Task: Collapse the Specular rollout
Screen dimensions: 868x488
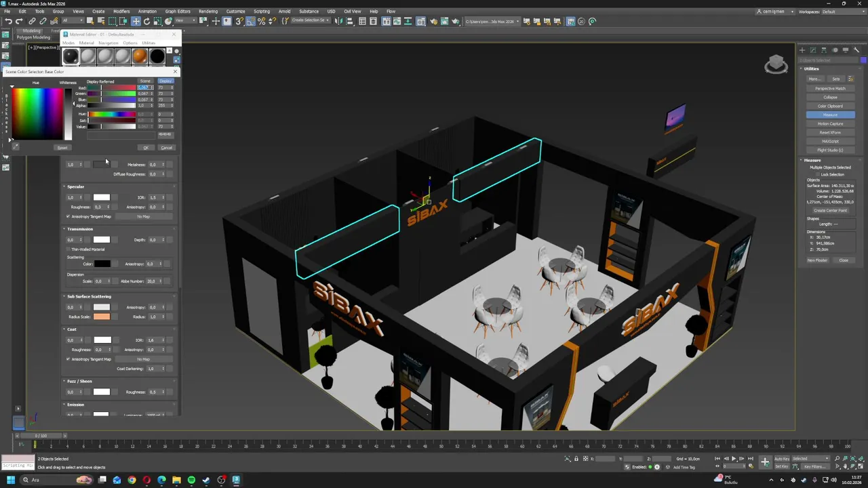Action: pos(76,186)
